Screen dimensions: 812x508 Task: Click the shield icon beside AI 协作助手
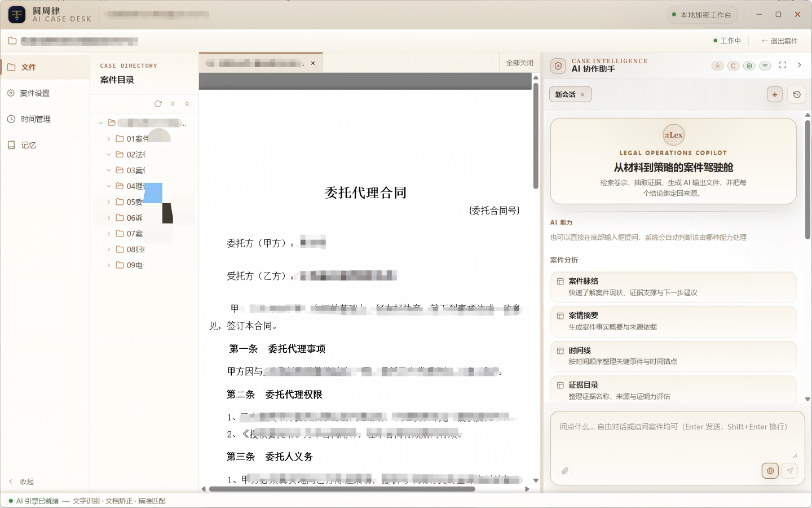click(558, 65)
